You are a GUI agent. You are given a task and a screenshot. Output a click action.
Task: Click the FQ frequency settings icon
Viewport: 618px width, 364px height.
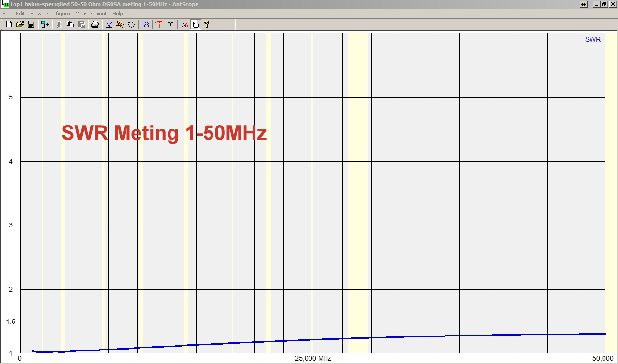point(170,24)
